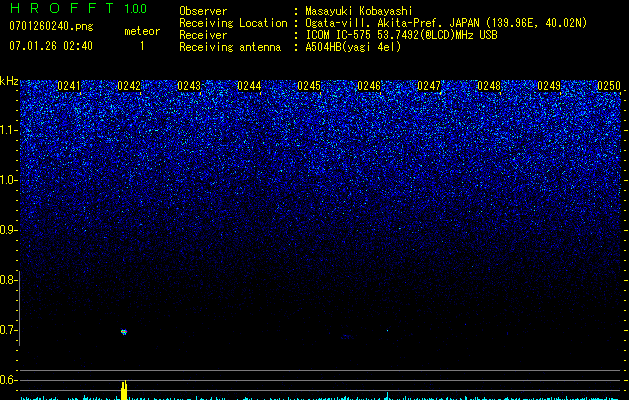629x400 pixels.
Task: Click the yellow signal peak at the bottom
Action: [x=124, y=390]
